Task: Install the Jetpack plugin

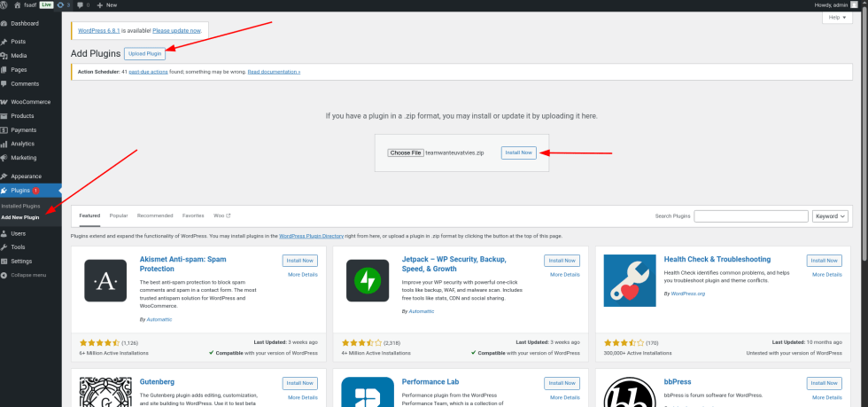Action: point(562,261)
